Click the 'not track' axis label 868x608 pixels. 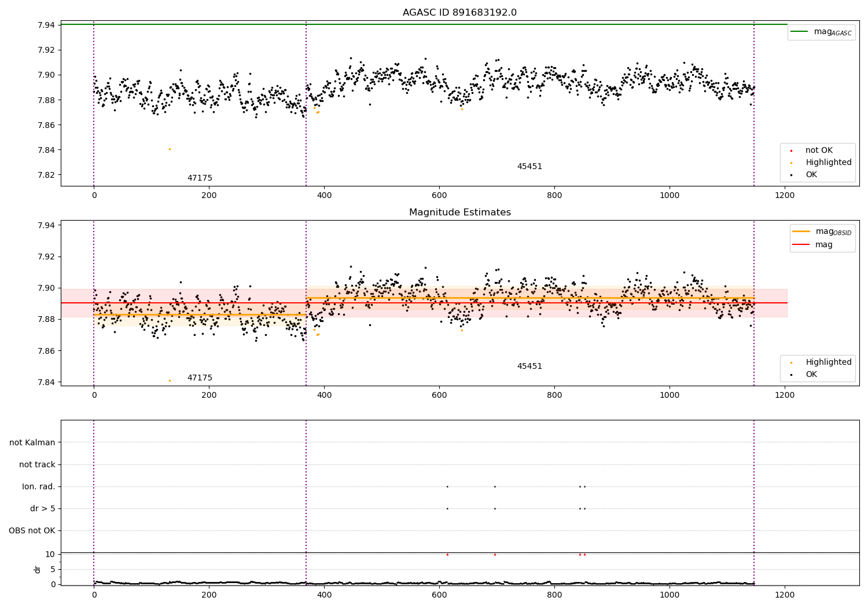click(37, 464)
